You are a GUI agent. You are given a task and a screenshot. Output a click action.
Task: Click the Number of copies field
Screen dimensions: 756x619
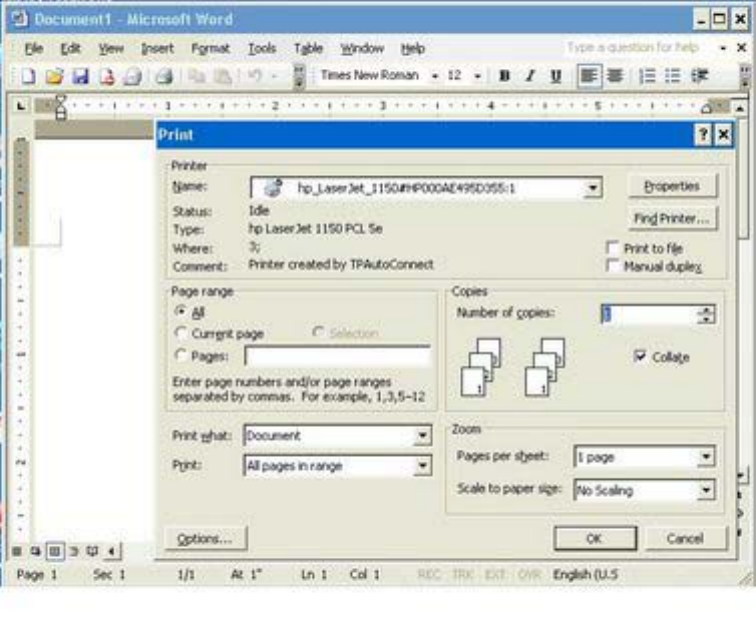(x=649, y=314)
